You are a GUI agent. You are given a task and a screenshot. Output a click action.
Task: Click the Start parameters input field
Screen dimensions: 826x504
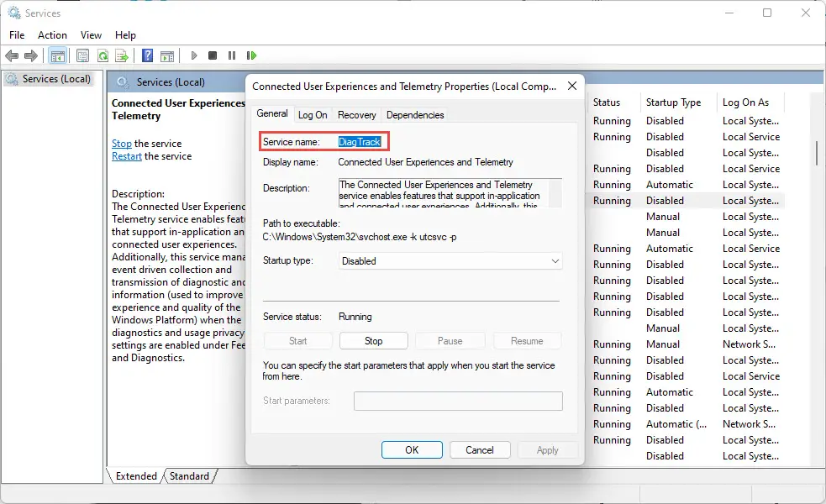458,401
